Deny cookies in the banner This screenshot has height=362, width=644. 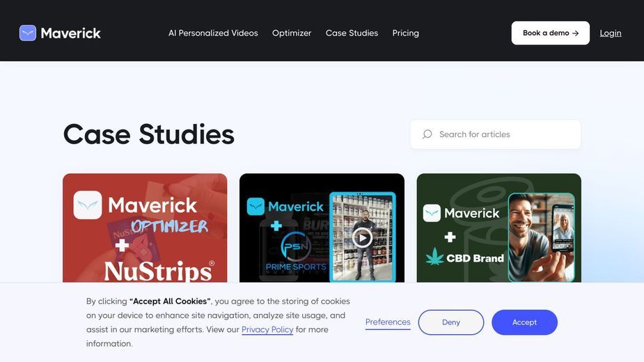click(x=451, y=322)
